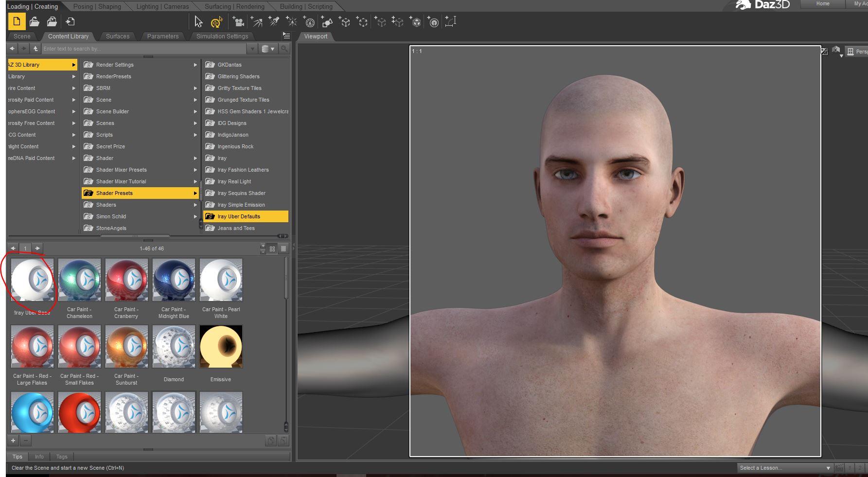Expand the Shader Presets folder arrow

pyautogui.click(x=195, y=193)
